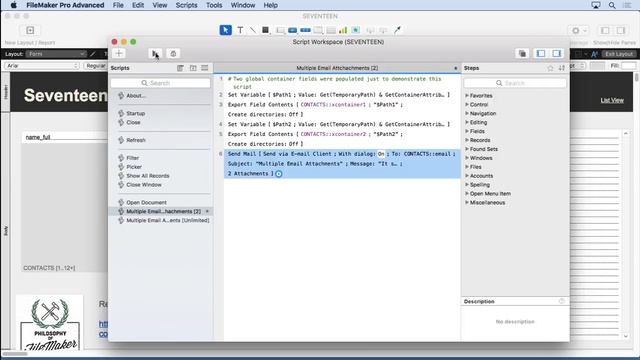Select the Line tool

[x=253, y=30]
